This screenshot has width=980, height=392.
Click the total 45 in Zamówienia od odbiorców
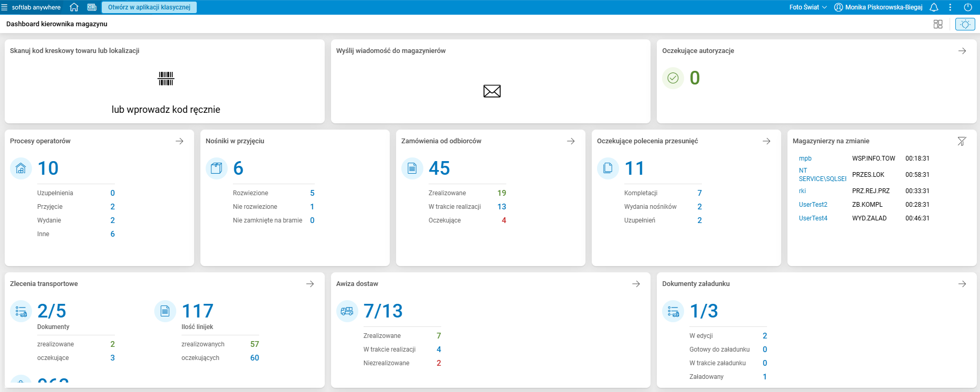(x=439, y=168)
